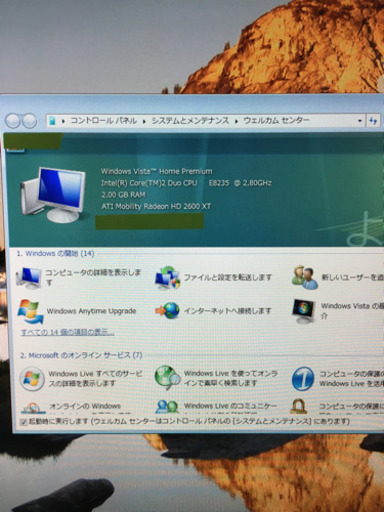Click the Windows Live all services orb icon
384x512 pixels.
pos(32,379)
